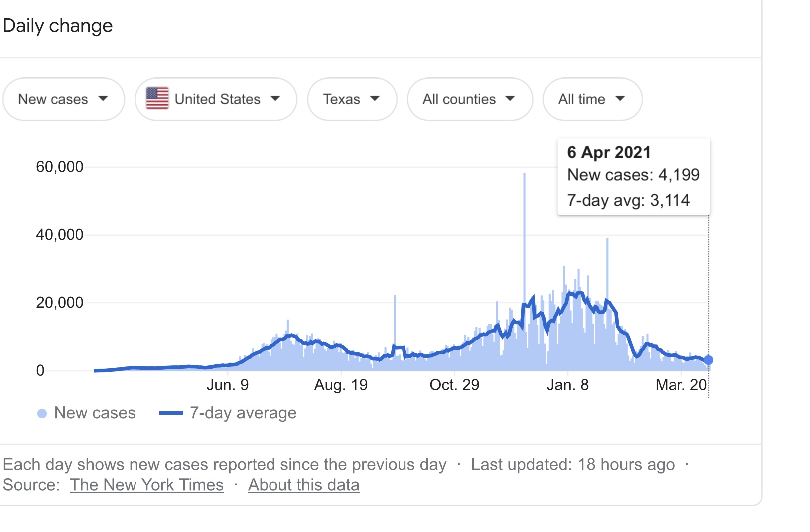Click the arrow beside Texas

click(x=375, y=99)
